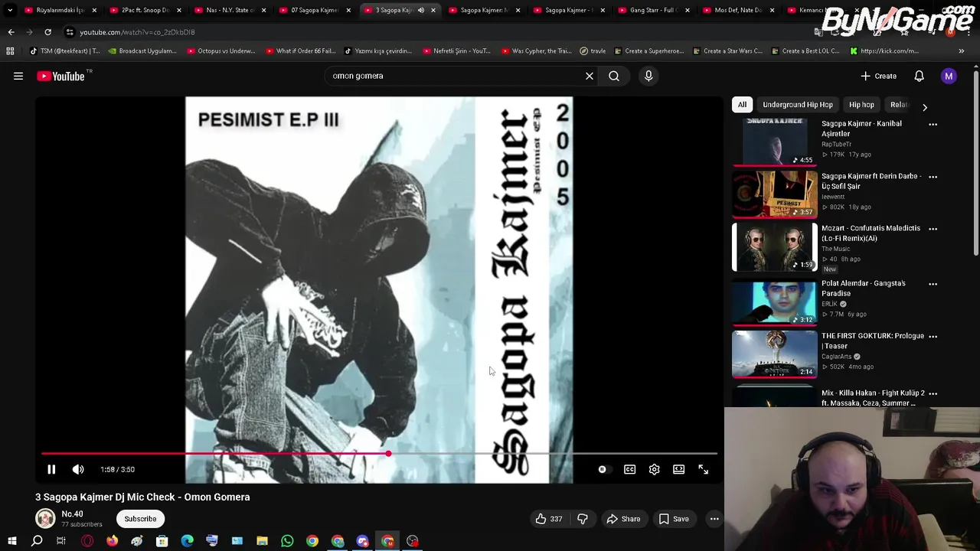This screenshot has width=980, height=551.
Task: Open the notifications bell
Action: (x=919, y=76)
